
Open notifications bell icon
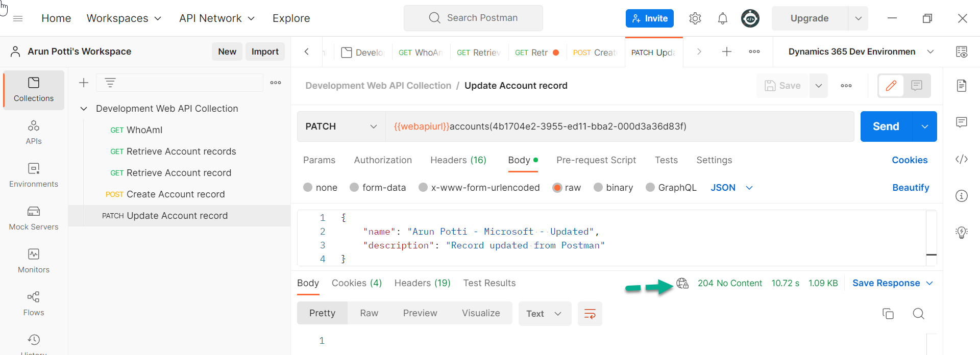point(723,18)
